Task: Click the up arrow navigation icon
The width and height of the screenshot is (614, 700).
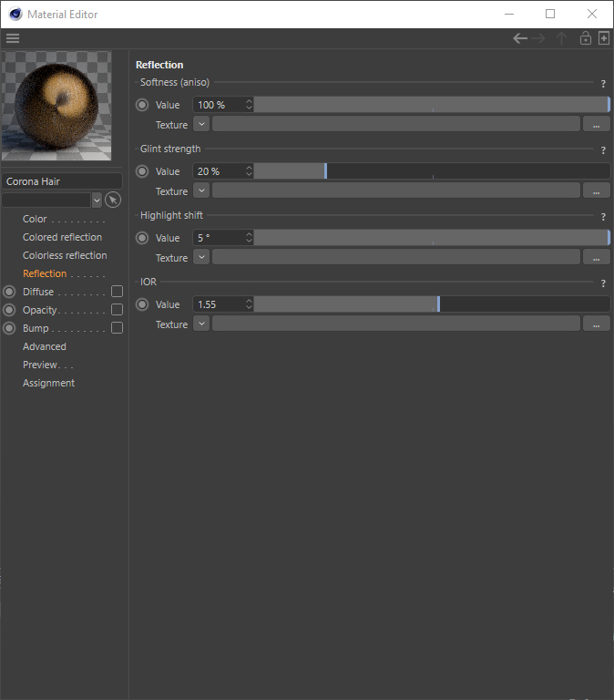Action: (561, 38)
